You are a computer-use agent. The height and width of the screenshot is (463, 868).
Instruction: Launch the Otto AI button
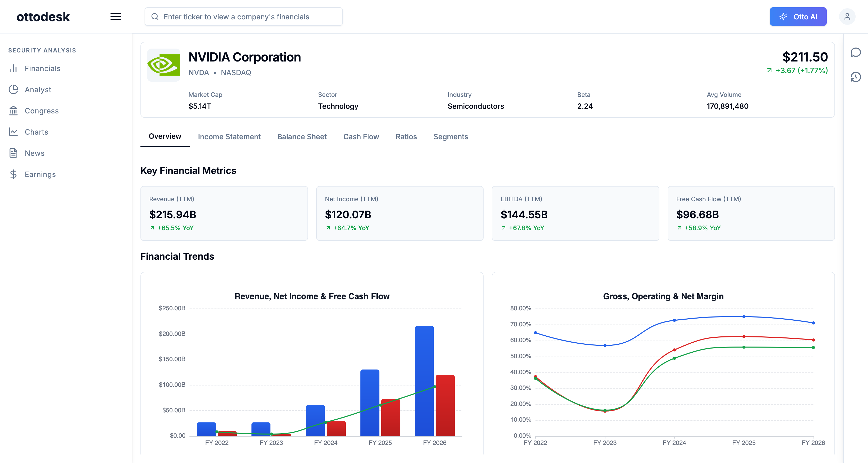(798, 17)
